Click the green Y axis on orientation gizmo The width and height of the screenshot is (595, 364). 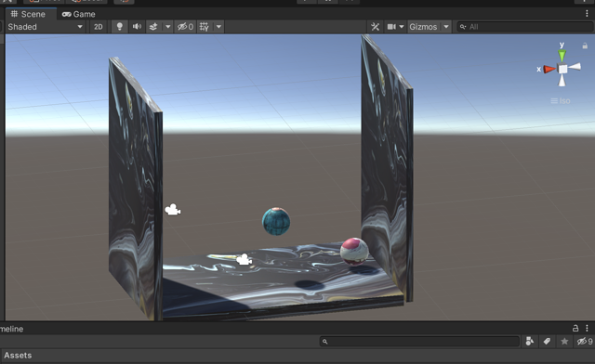pos(562,55)
